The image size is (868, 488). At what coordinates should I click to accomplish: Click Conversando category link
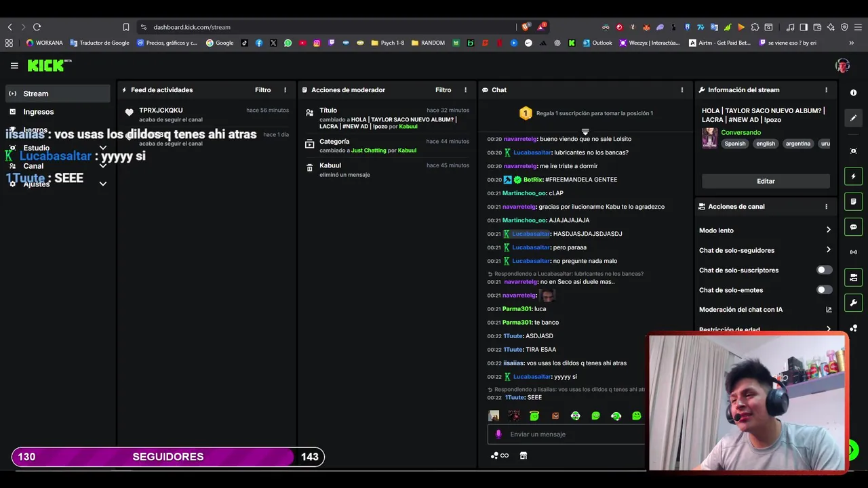pyautogui.click(x=741, y=132)
